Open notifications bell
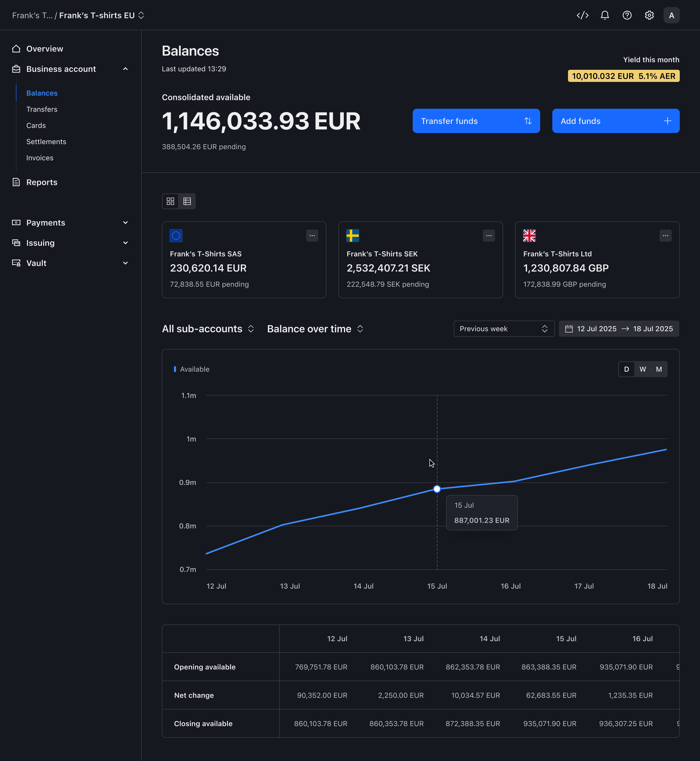 [x=605, y=15]
